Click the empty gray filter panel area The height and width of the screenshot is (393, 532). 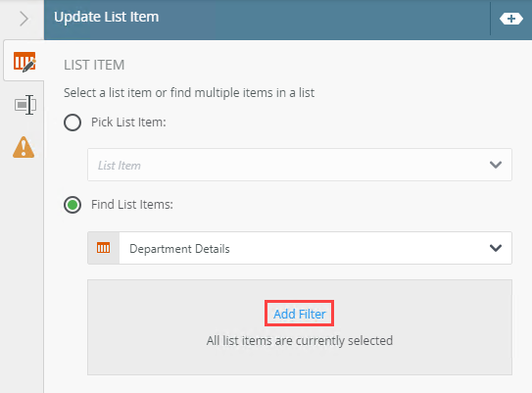[x=300, y=361]
